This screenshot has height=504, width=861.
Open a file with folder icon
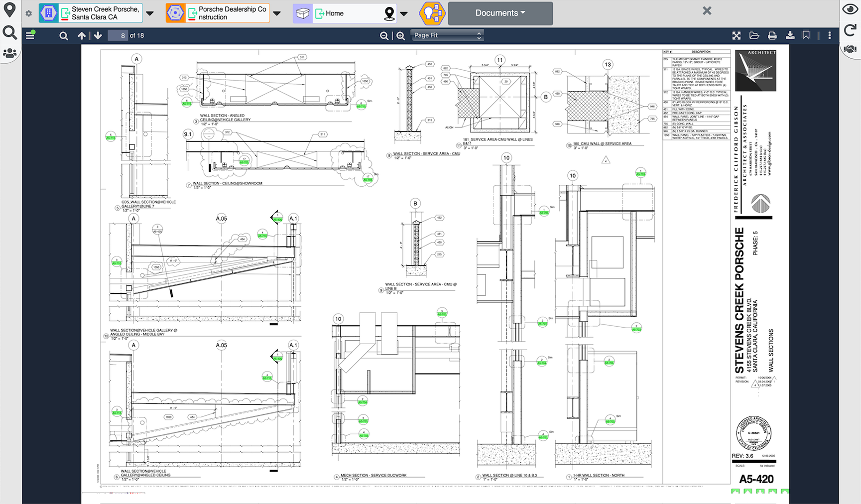[x=754, y=36]
